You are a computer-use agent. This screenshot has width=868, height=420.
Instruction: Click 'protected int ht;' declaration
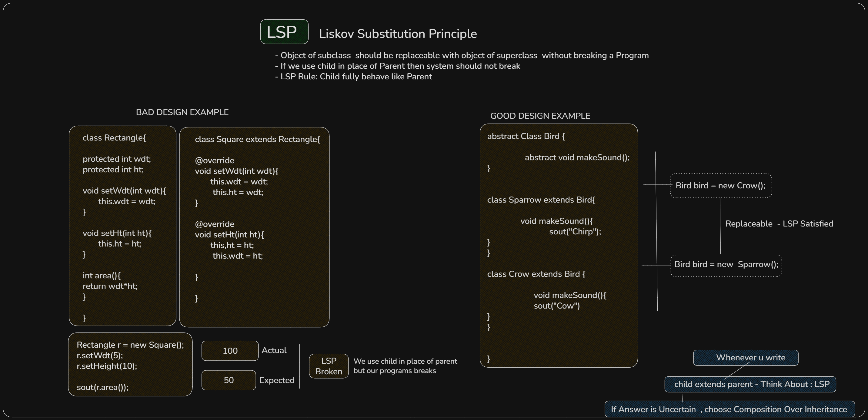[113, 170]
